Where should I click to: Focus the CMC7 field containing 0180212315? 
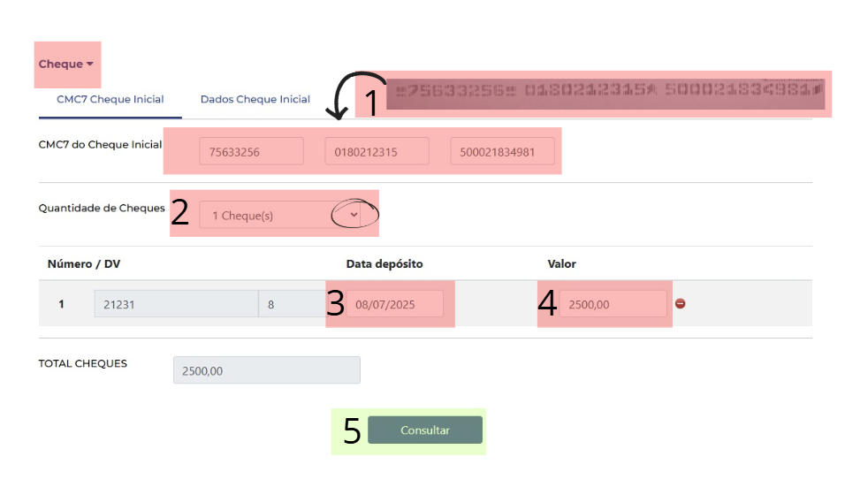point(377,152)
